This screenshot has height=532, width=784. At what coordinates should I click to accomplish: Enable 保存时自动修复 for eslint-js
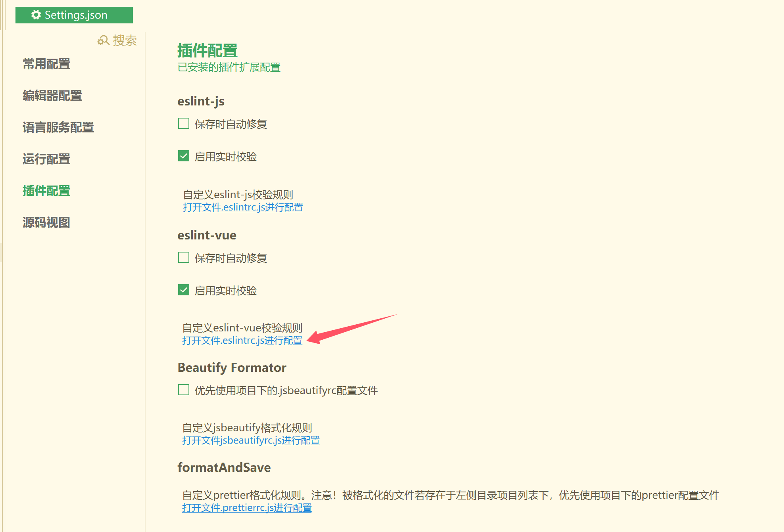click(183, 123)
